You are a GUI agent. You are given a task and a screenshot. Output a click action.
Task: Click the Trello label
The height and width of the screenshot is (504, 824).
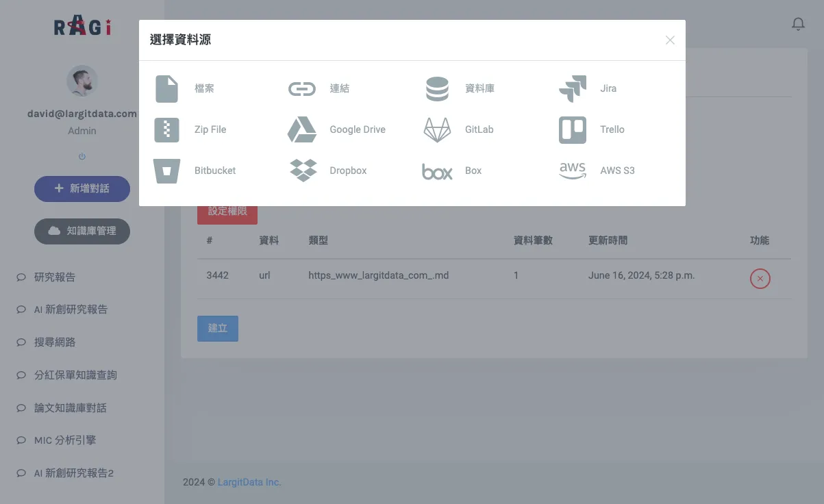click(x=612, y=129)
